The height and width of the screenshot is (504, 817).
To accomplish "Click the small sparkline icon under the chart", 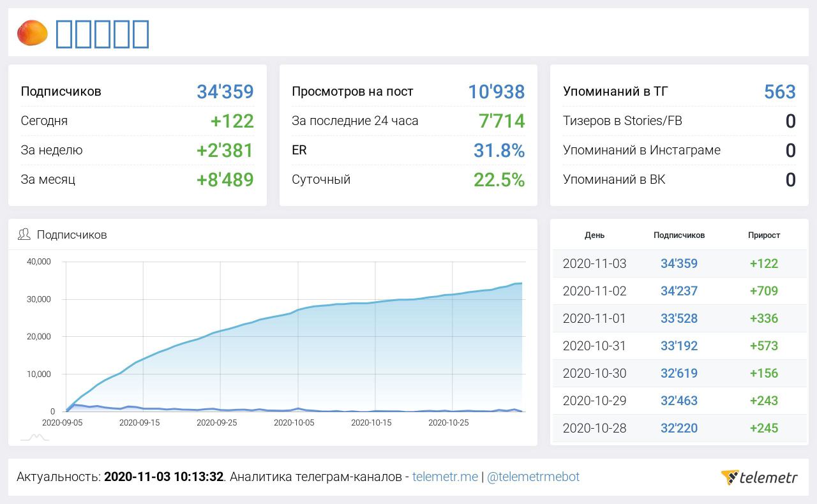I will [34, 437].
